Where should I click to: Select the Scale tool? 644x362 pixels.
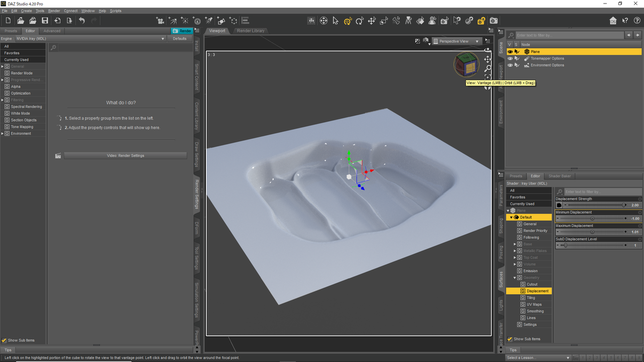tap(383, 21)
